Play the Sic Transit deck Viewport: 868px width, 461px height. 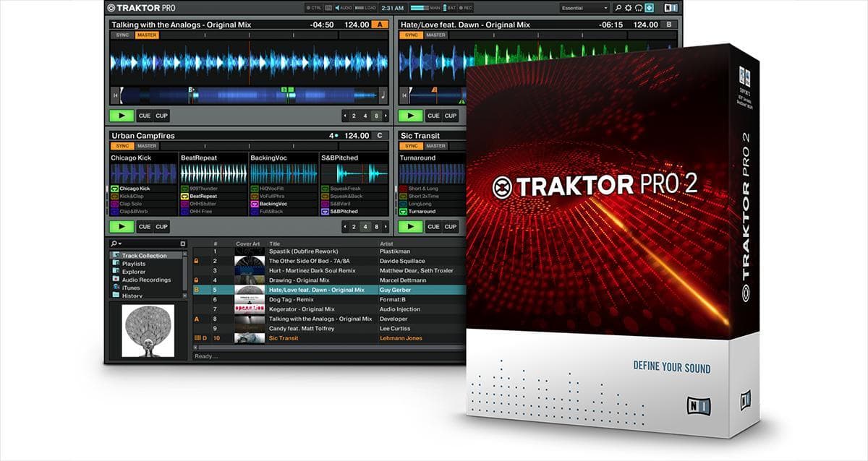(411, 227)
